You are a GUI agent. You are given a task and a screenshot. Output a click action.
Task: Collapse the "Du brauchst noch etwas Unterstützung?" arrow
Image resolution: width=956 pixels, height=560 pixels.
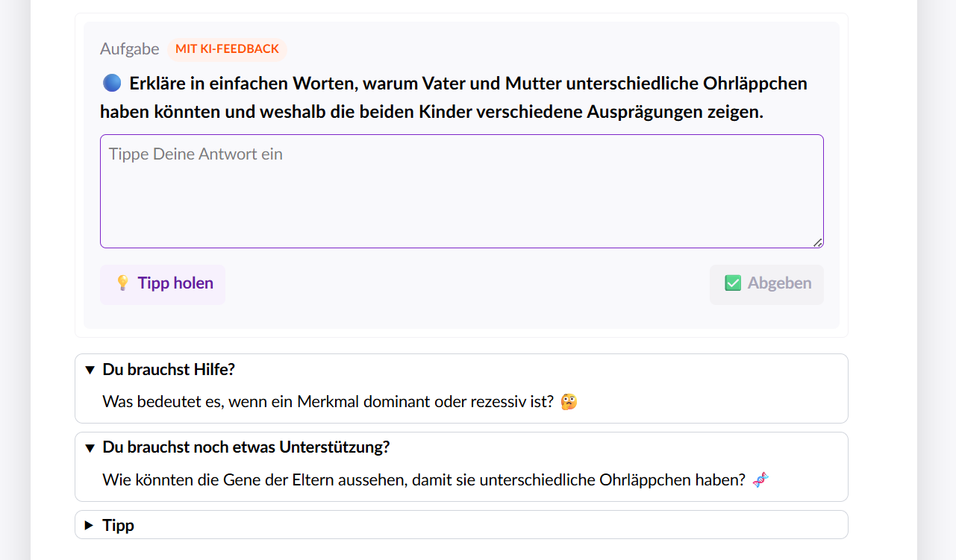pyautogui.click(x=90, y=448)
